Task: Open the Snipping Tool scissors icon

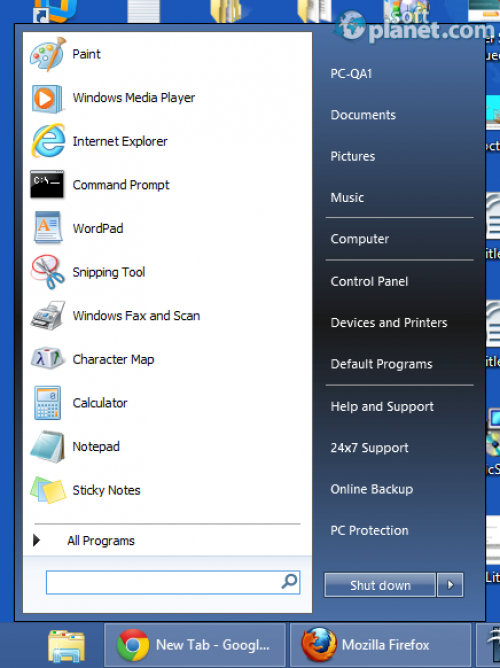Action: (48, 272)
